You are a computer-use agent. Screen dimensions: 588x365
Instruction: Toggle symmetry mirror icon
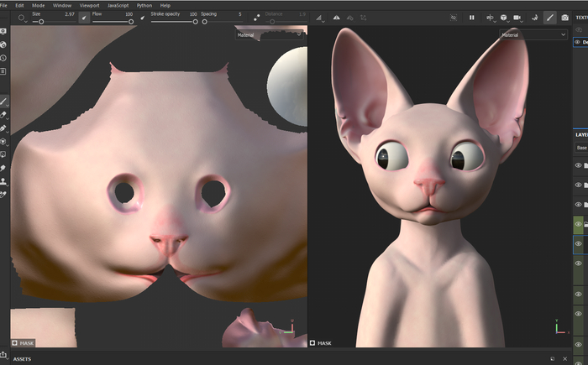[490, 17]
